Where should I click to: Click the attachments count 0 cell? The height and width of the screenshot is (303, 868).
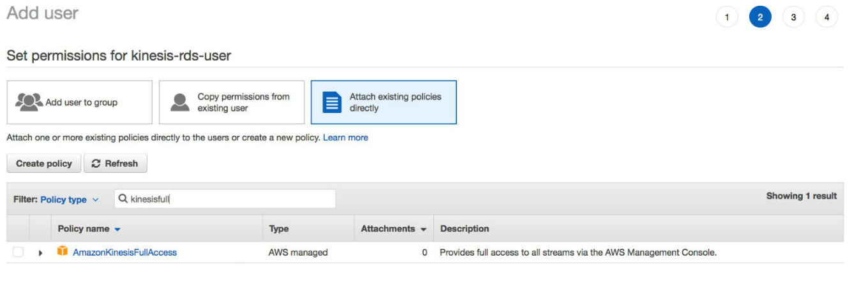(424, 253)
